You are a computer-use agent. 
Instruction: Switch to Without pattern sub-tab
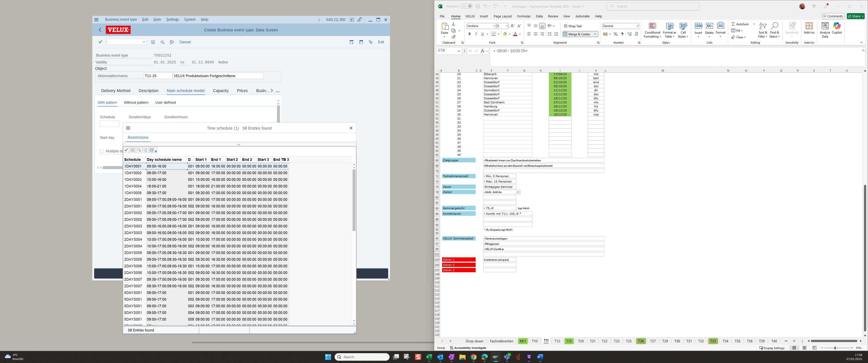point(136,102)
